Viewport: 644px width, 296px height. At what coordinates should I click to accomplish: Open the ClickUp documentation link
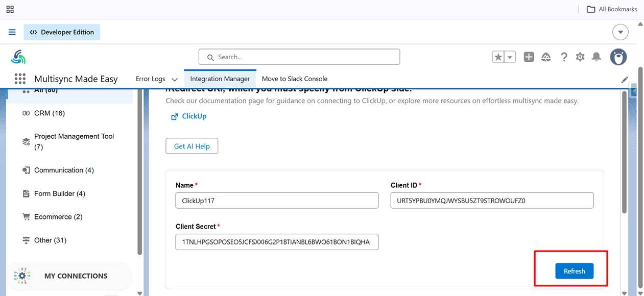coord(194,116)
